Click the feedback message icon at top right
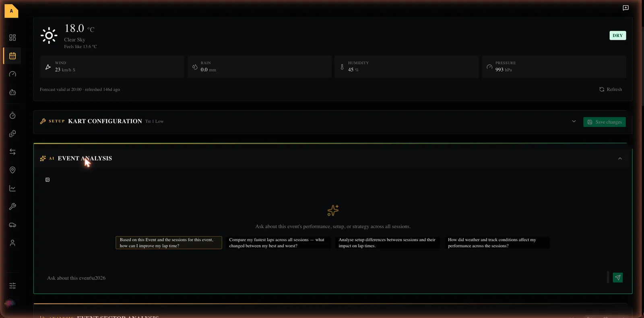This screenshot has height=318, width=644. click(x=625, y=8)
